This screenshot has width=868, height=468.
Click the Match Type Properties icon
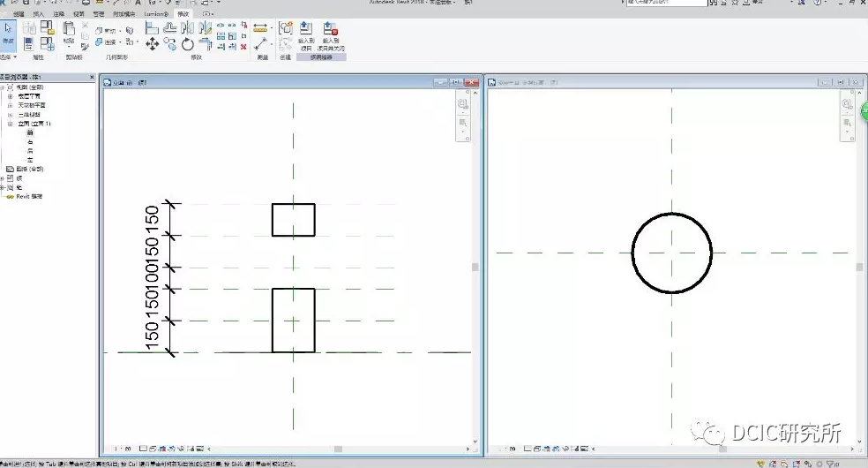(85, 47)
